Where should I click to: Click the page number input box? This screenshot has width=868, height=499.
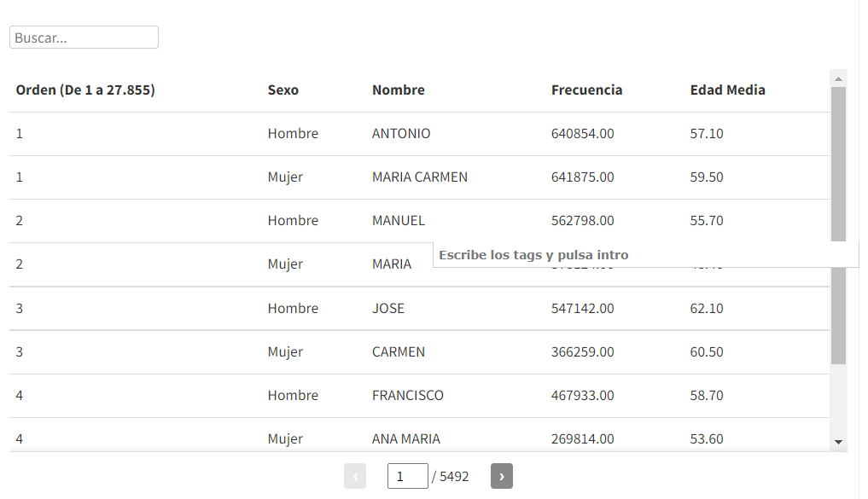coord(407,476)
